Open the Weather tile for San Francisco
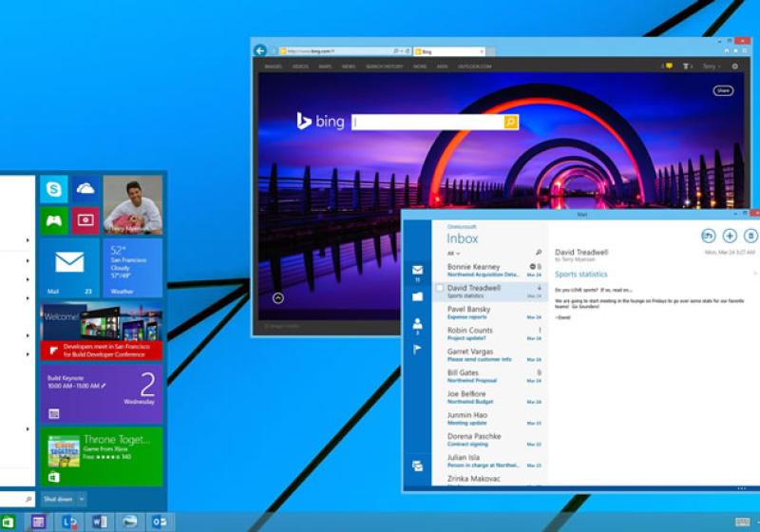Screen dimensions: 760x532 [132, 268]
